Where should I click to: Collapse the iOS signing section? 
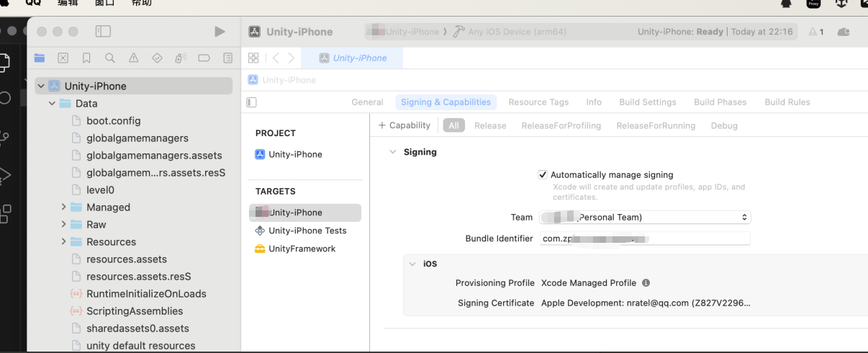tap(412, 264)
